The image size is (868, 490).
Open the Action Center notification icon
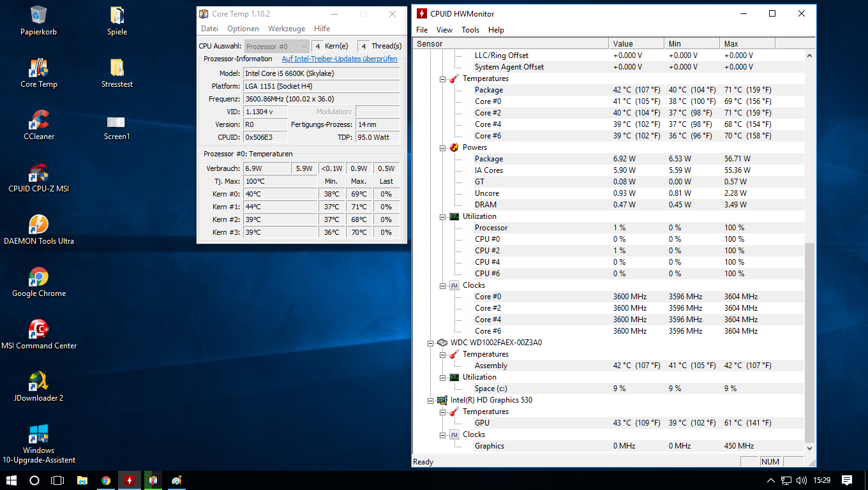[847, 480]
